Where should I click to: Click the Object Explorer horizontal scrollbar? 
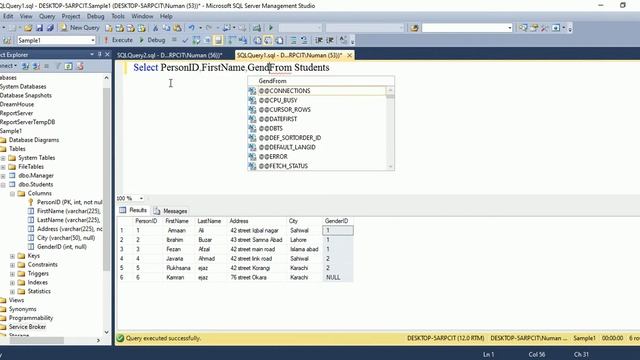(51, 340)
